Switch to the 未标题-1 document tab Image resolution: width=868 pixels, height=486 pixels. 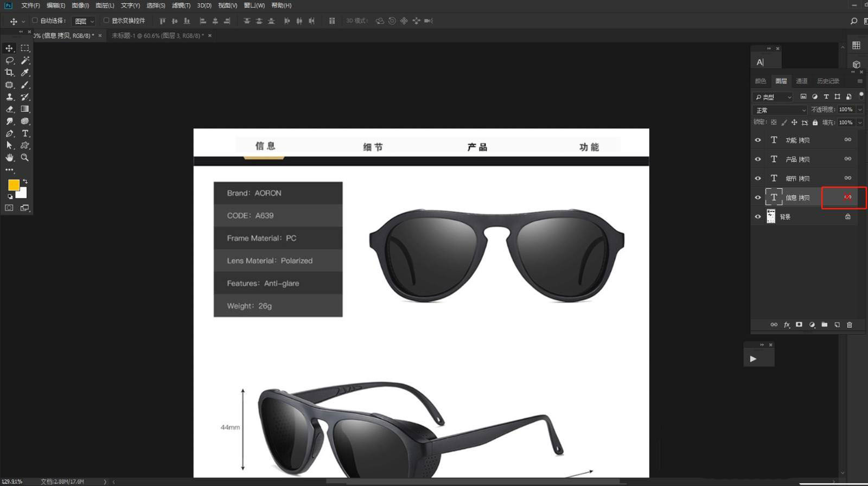tap(157, 36)
